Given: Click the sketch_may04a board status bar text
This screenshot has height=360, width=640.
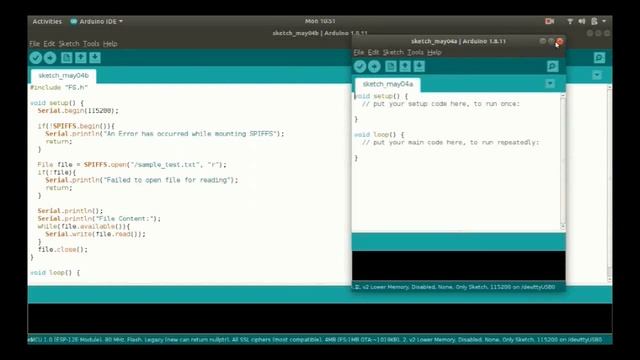Looking at the screenshot, I should 455,287.
